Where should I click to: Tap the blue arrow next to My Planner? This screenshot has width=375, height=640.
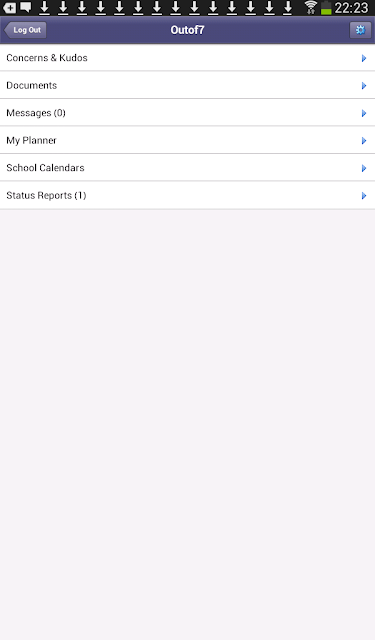(x=364, y=141)
